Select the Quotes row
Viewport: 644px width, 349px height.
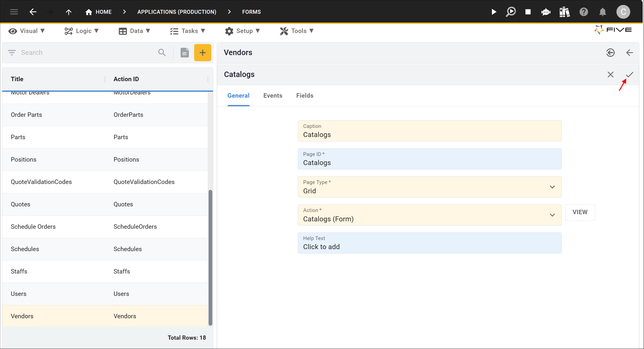pos(105,204)
